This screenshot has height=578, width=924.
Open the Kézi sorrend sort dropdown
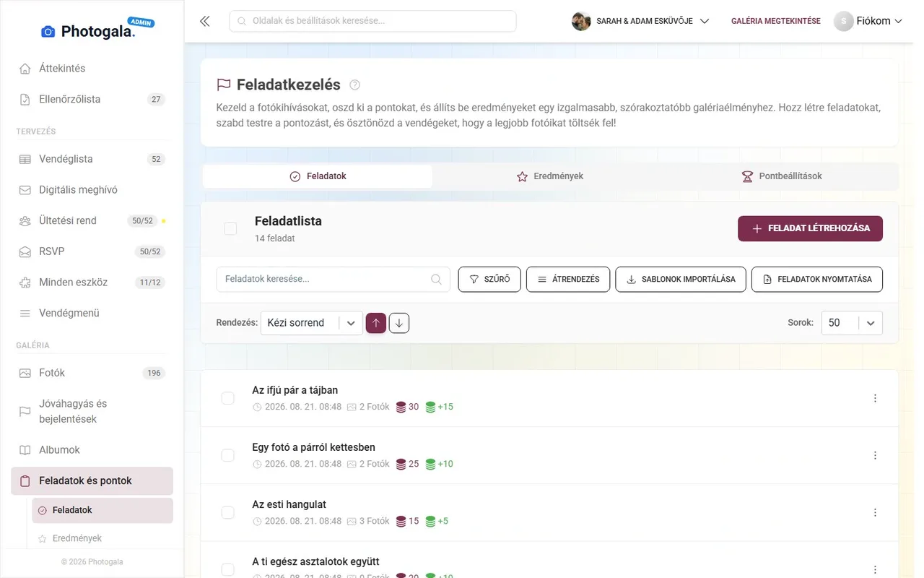[x=312, y=323]
